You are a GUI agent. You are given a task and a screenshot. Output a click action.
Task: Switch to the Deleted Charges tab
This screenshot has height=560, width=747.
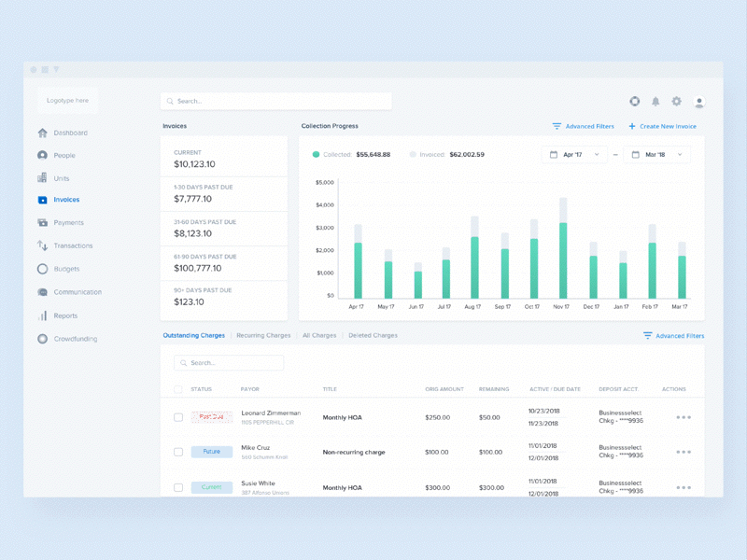coord(373,335)
